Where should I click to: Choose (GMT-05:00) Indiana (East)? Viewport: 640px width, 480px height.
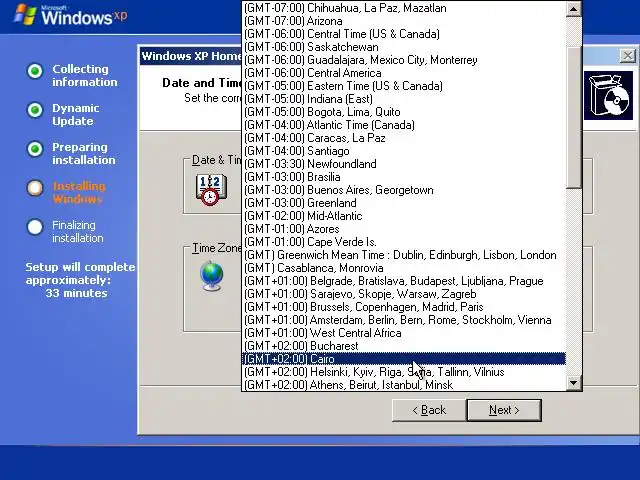click(x=404, y=99)
